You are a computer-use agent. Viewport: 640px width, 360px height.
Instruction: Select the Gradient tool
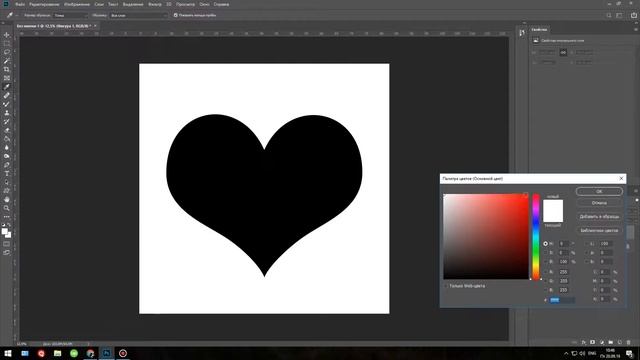(x=7, y=139)
